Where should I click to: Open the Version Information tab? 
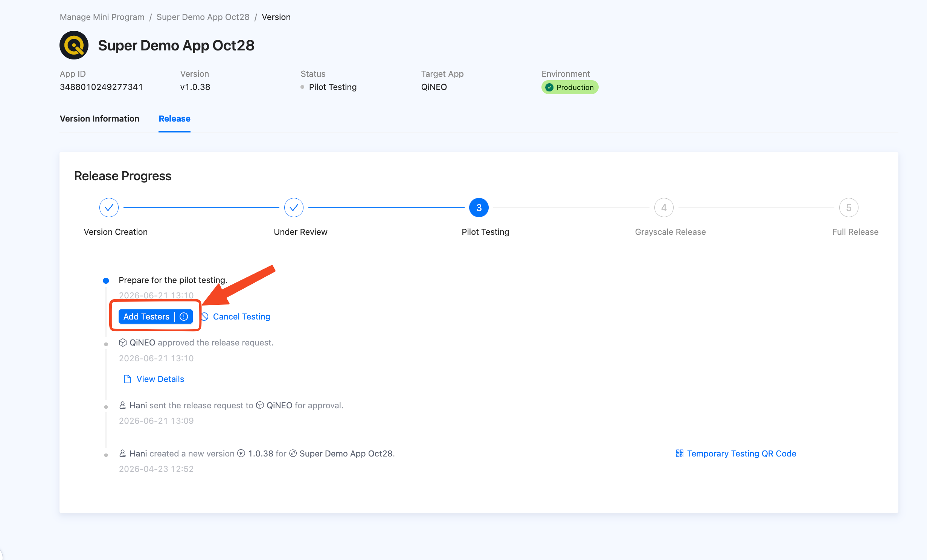[x=99, y=119]
